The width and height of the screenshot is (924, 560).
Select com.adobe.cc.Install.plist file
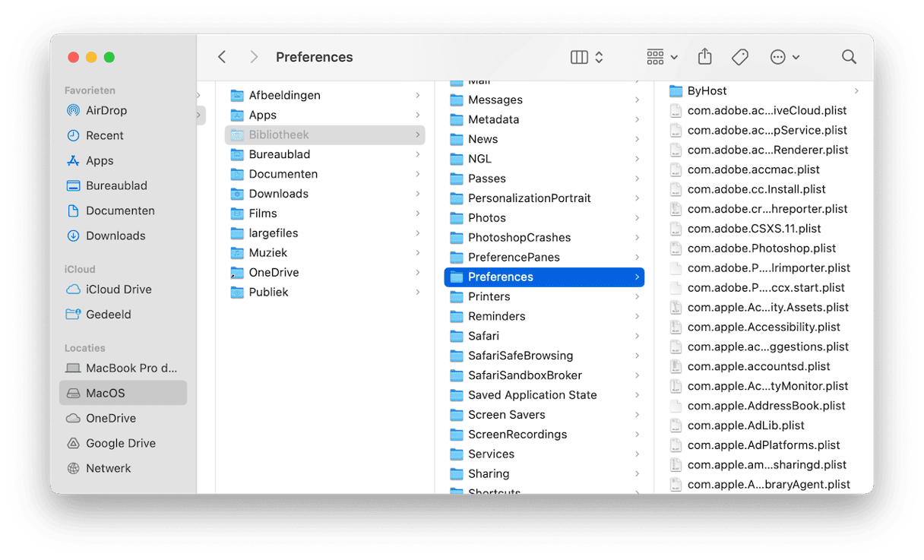pos(764,190)
